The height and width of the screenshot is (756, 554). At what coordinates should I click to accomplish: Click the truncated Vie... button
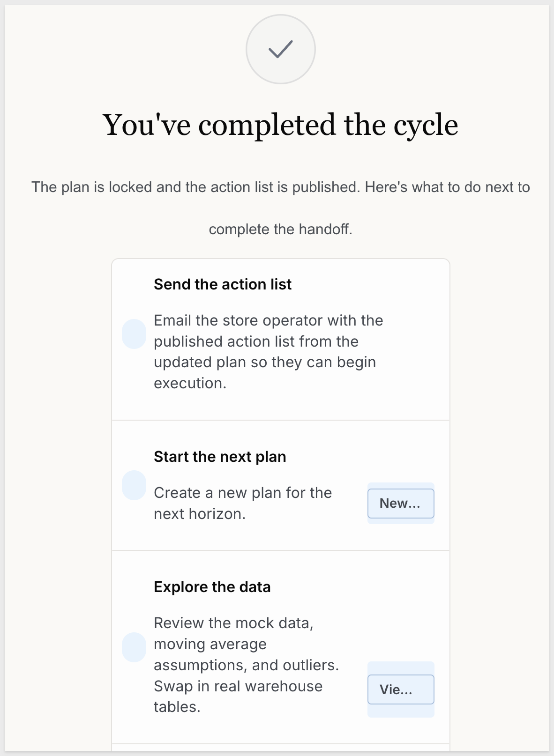click(401, 689)
